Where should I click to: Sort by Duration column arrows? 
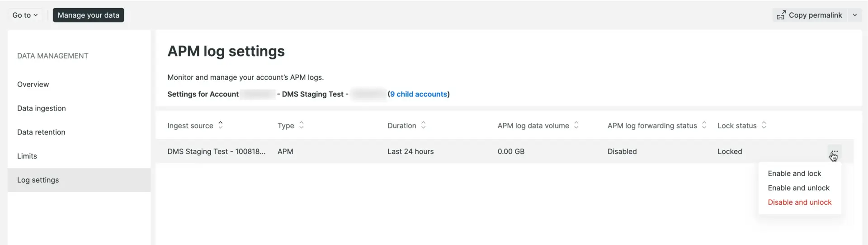424,125
